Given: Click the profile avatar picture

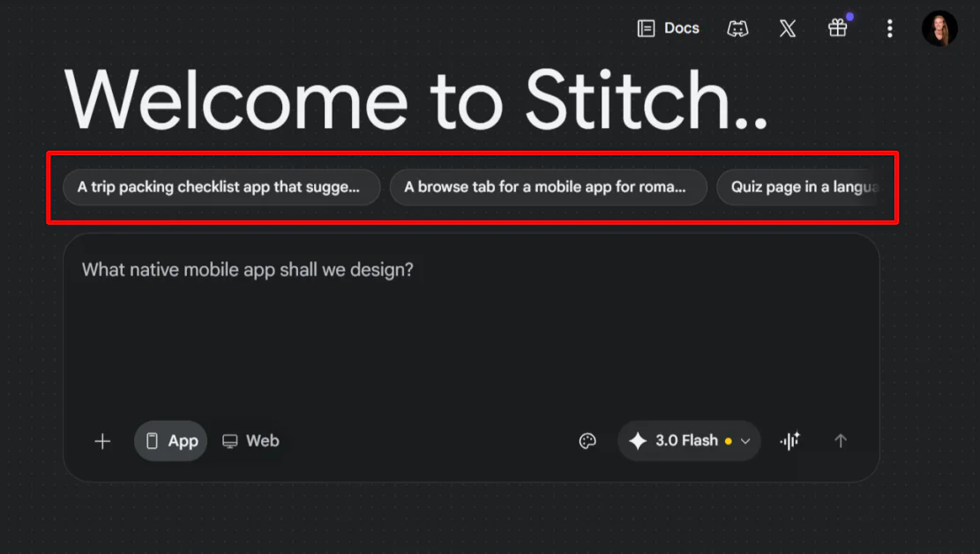Looking at the screenshot, I should [x=939, y=27].
